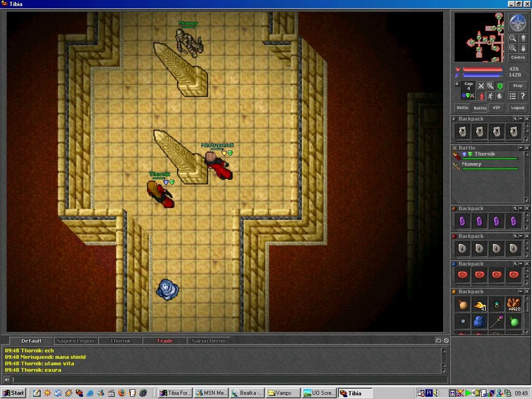Attack the Mummy creature
The height and width of the screenshot is (399, 532).
190,43
